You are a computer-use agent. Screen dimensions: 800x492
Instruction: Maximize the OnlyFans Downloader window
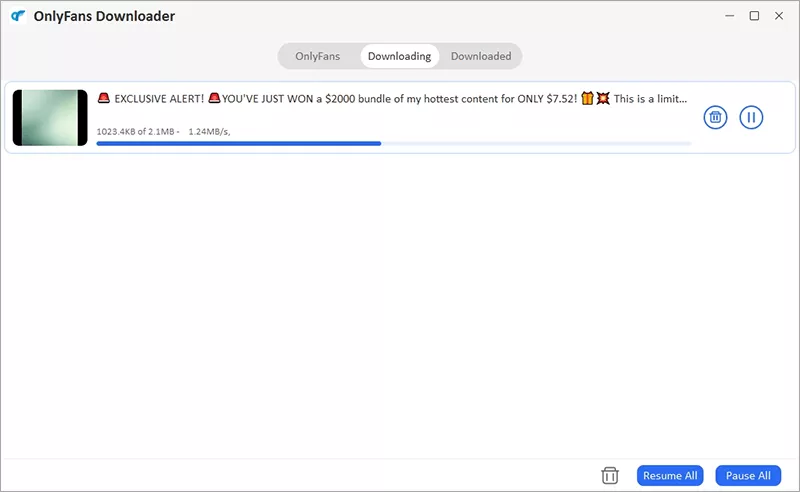[754, 16]
